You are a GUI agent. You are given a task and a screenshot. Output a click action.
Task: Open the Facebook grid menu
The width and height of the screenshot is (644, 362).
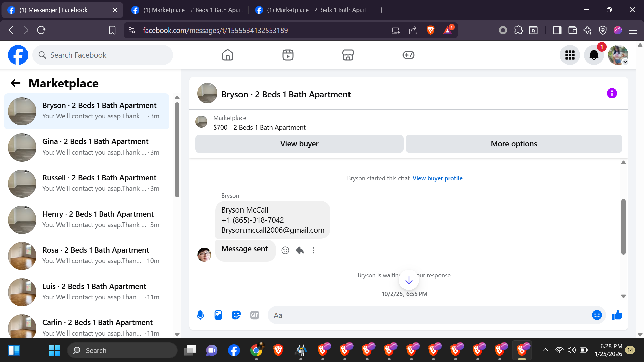pyautogui.click(x=570, y=55)
